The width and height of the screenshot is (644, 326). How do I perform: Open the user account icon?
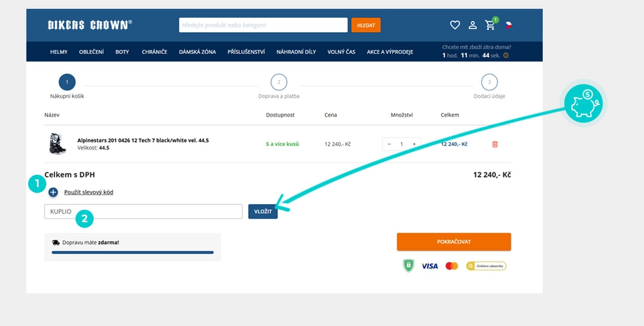pos(472,25)
